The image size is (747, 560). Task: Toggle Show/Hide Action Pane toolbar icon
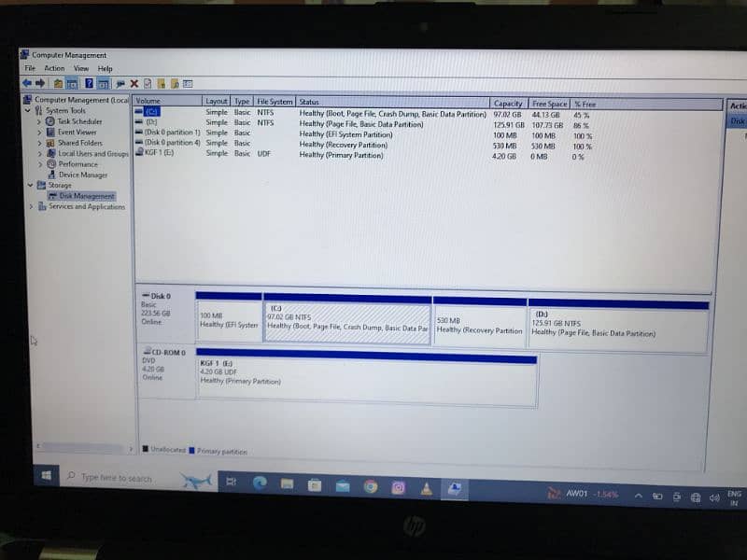103,84
